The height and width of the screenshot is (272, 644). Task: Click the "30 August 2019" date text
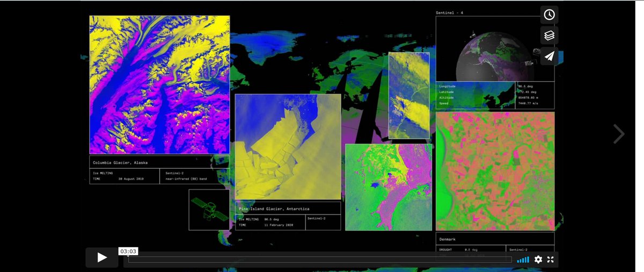[x=131, y=178]
